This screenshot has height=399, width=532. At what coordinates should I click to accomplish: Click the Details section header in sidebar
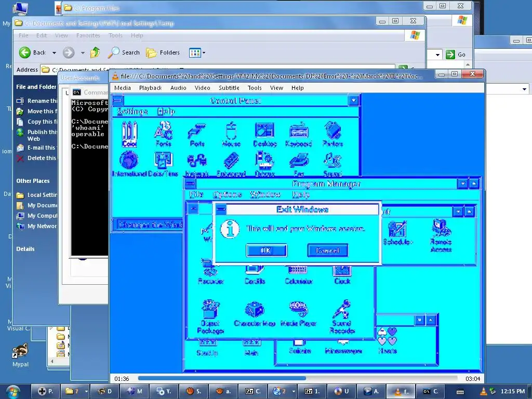pos(25,249)
